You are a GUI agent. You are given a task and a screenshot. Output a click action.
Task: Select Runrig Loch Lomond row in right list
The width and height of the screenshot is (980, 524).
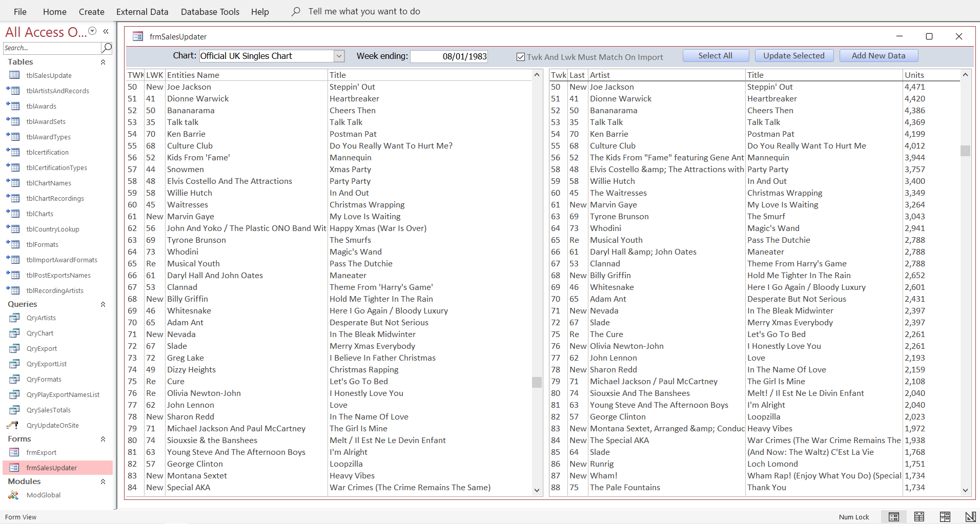[754, 464]
